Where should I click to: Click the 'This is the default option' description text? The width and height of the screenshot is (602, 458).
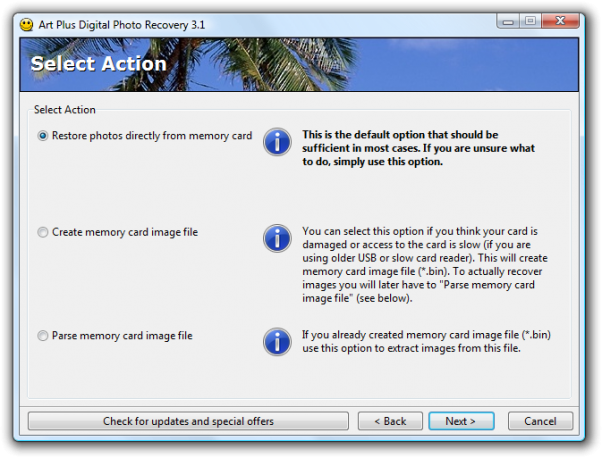[x=418, y=148]
